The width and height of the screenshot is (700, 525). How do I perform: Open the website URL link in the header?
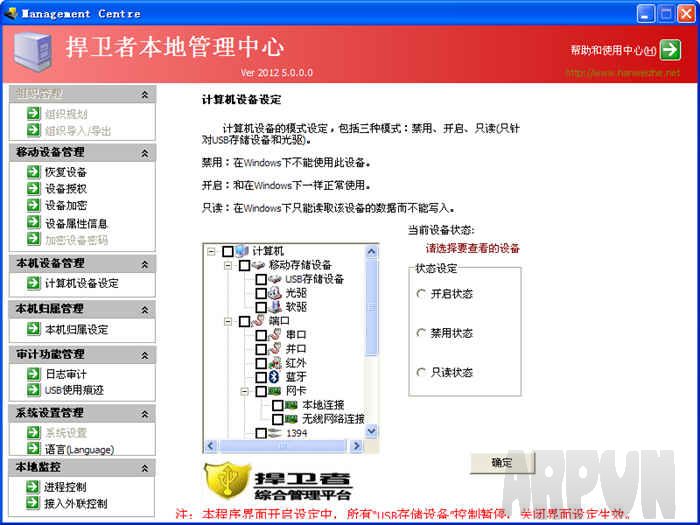pyautogui.click(x=623, y=72)
